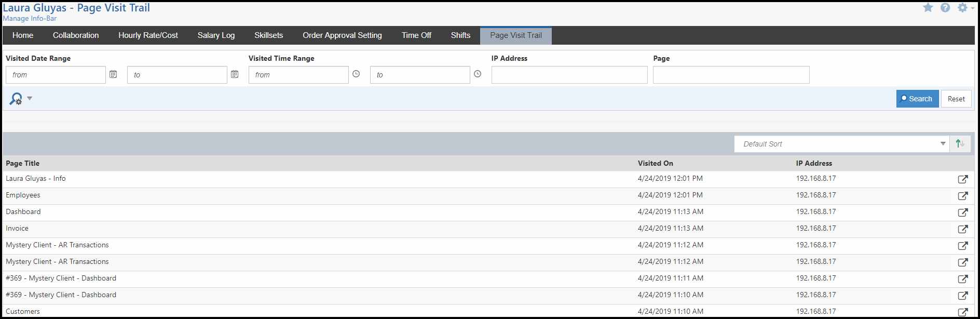This screenshot has width=980, height=319.
Task: Toggle sort direction arrows icon
Action: click(x=960, y=144)
